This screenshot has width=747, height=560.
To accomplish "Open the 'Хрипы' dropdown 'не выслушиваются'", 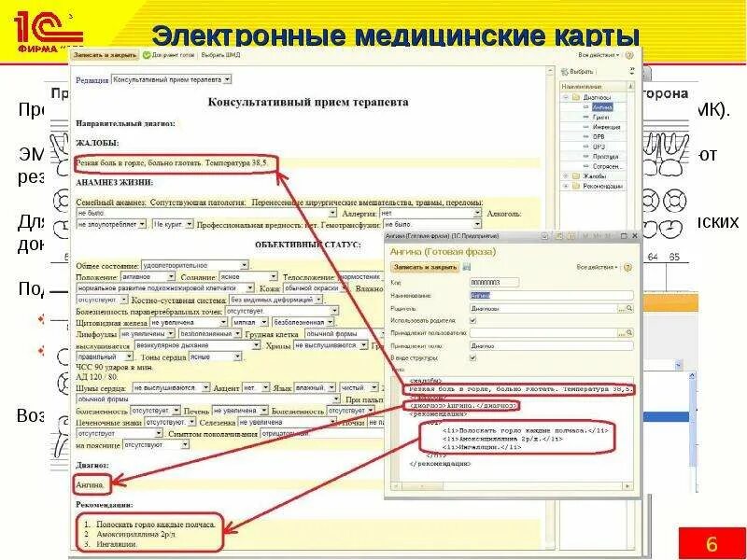I will click(363, 345).
